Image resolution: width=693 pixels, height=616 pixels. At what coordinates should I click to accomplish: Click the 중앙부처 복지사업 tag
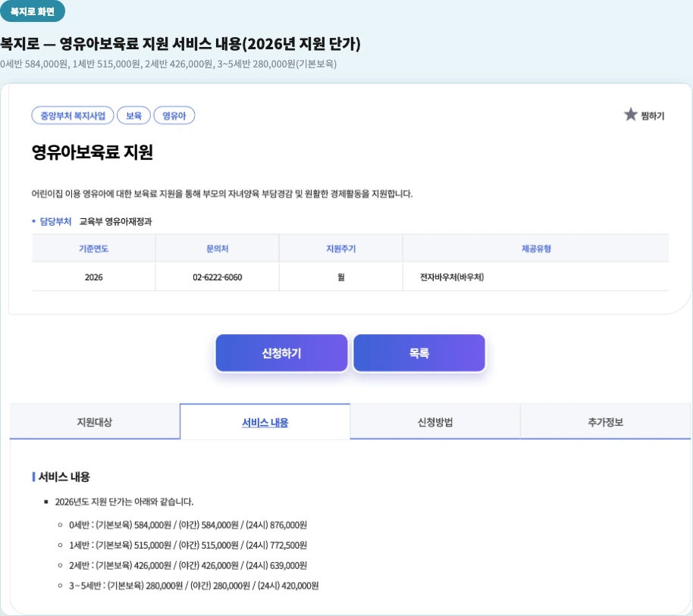[73, 116]
